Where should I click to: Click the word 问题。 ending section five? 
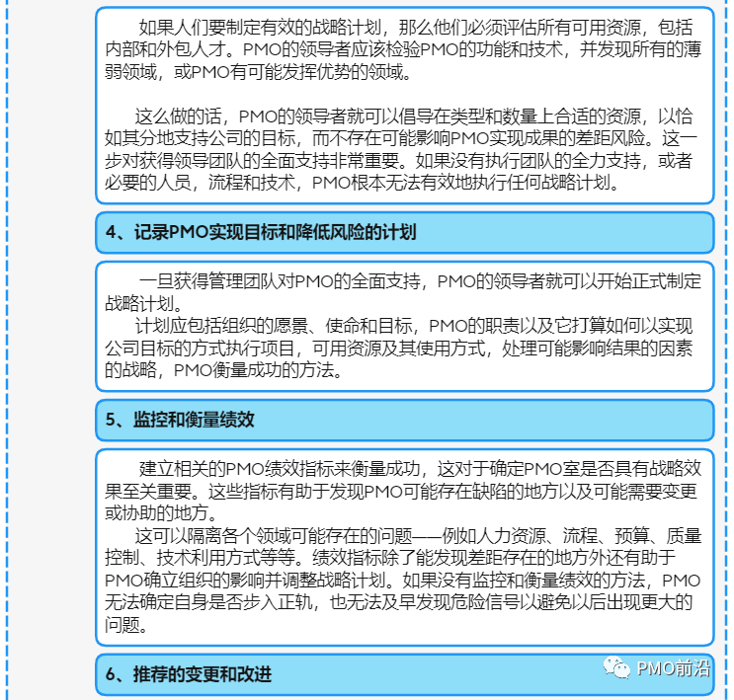coord(125,625)
